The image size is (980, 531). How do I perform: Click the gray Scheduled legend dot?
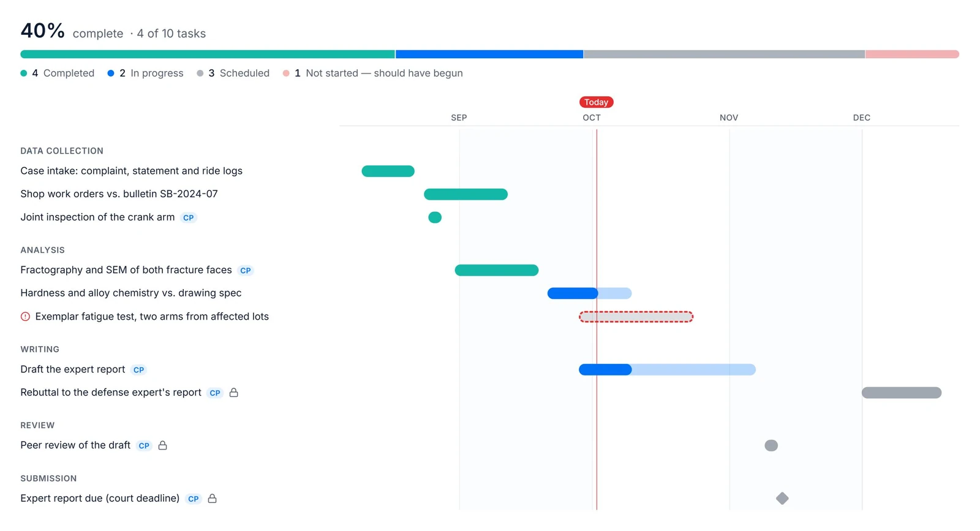point(200,73)
